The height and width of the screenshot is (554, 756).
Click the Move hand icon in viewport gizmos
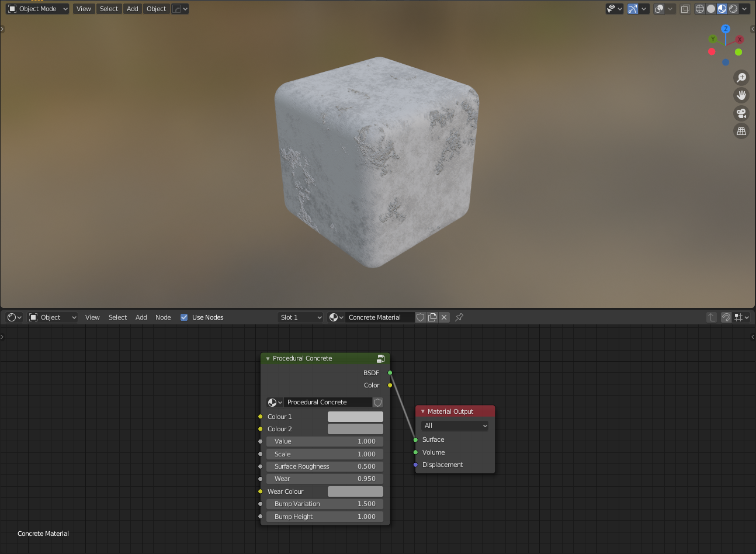[x=741, y=95]
